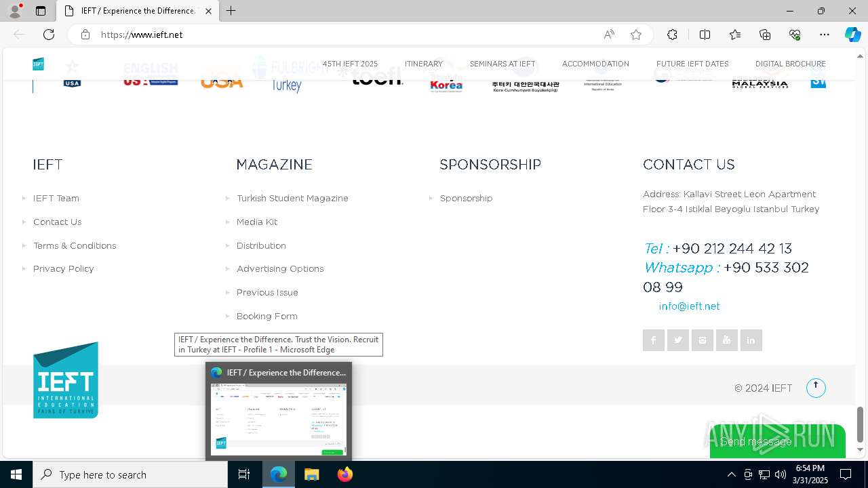This screenshot has width=868, height=488.
Task: Open the YouTube social icon
Action: click(x=727, y=340)
